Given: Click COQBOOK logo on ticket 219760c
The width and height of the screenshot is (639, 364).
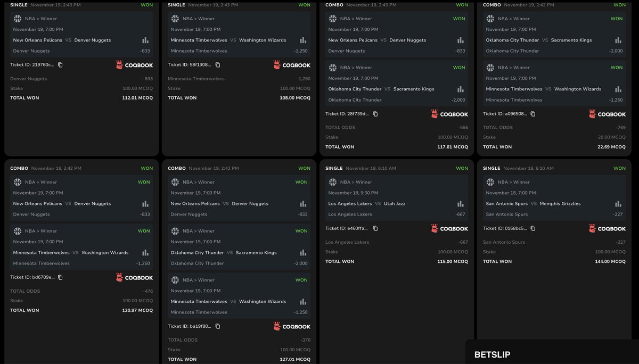Looking at the screenshot, I should (x=134, y=65).
